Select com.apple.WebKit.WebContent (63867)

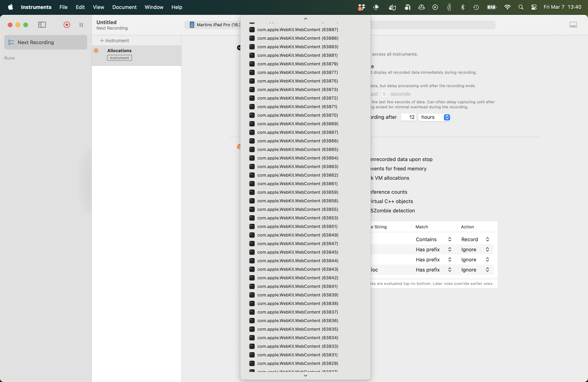(305, 132)
